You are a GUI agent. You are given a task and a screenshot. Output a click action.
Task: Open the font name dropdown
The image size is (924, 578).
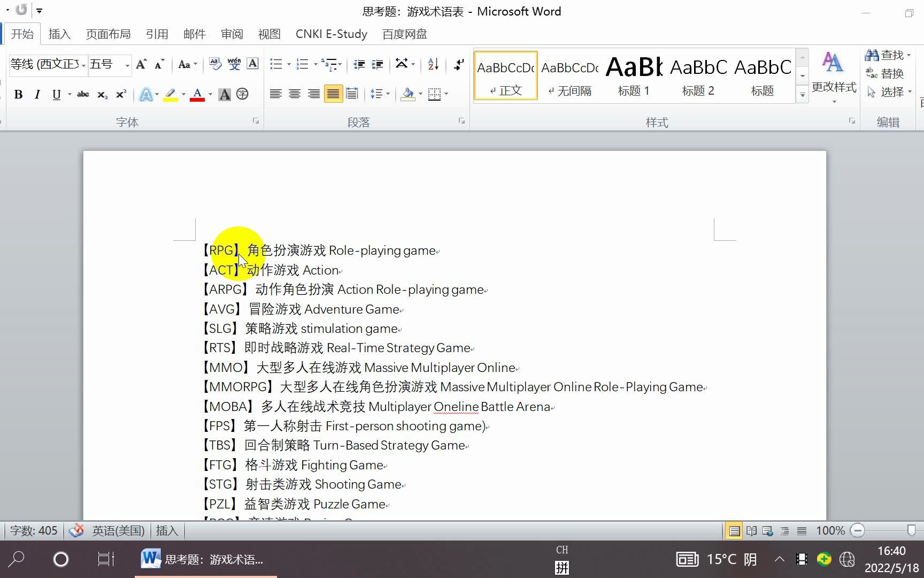click(84, 65)
